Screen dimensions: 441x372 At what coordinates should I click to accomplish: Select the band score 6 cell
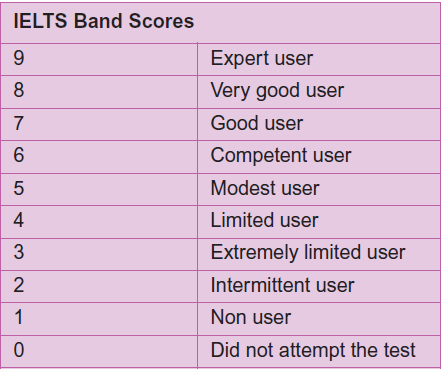pyautogui.click(x=99, y=157)
